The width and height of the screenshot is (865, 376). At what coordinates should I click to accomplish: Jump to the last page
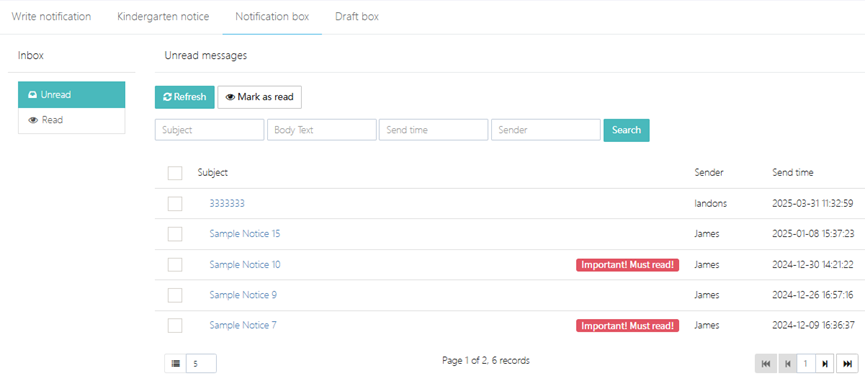click(848, 363)
